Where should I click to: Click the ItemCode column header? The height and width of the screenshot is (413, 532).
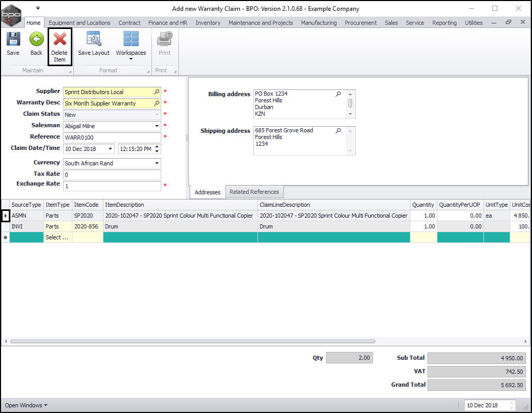[87, 205]
